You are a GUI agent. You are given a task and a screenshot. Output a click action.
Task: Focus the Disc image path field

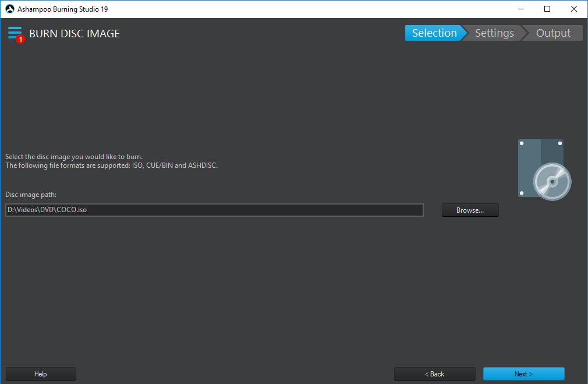[214, 210]
